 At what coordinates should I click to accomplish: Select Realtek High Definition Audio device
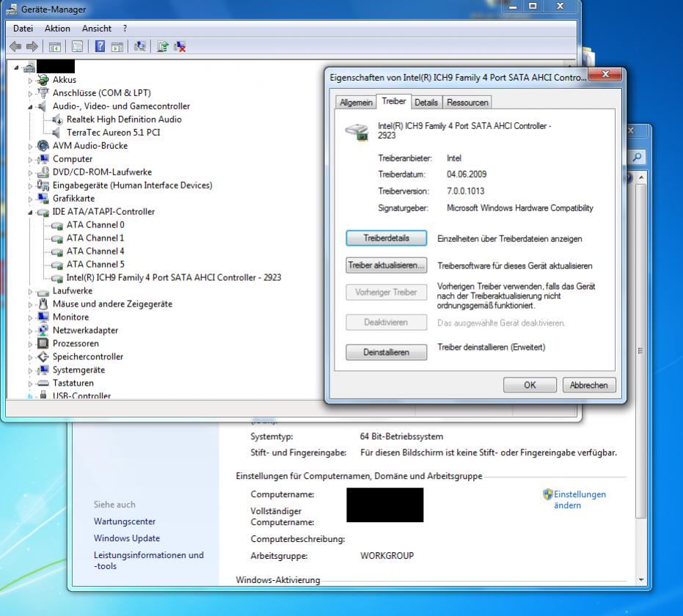[x=124, y=120]
